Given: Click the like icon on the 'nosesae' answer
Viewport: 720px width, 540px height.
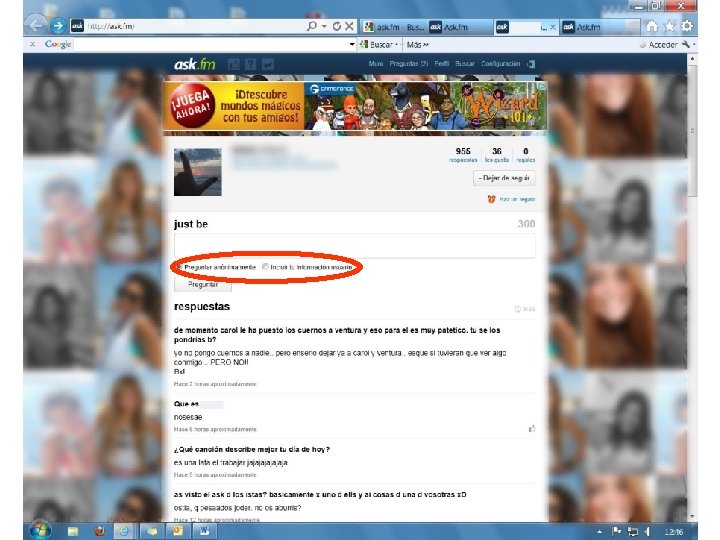Looking at the screenshot, I should tap(532, 429).
